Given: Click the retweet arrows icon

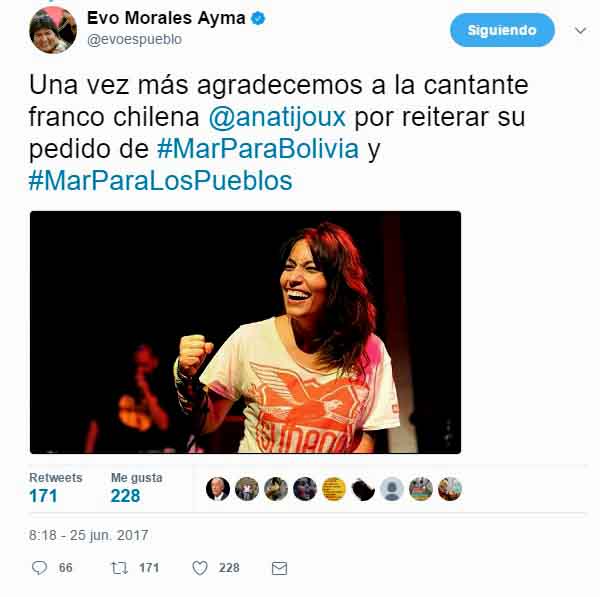Looking at the screenshot, I should coord(119,568).
